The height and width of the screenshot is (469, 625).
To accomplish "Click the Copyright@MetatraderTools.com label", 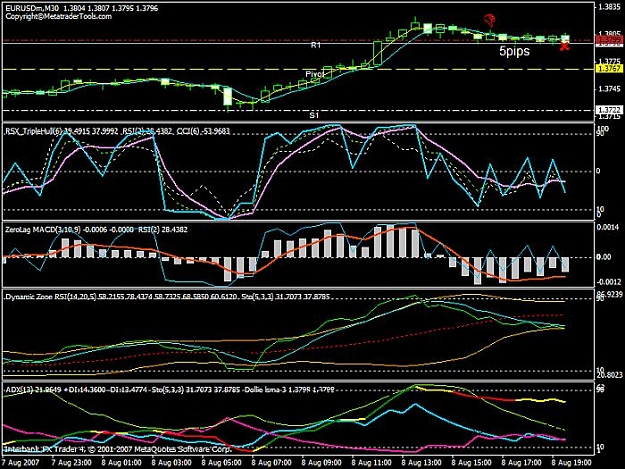I will point(59,16).
